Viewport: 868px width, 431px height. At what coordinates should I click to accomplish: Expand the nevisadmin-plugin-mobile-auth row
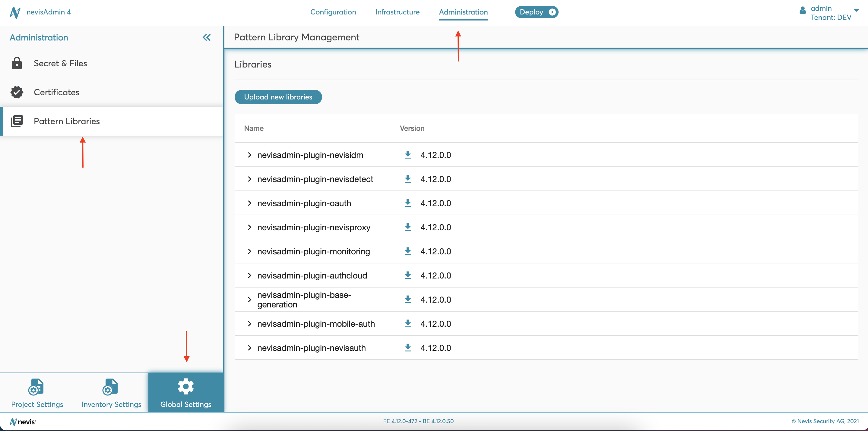(249, 324)
